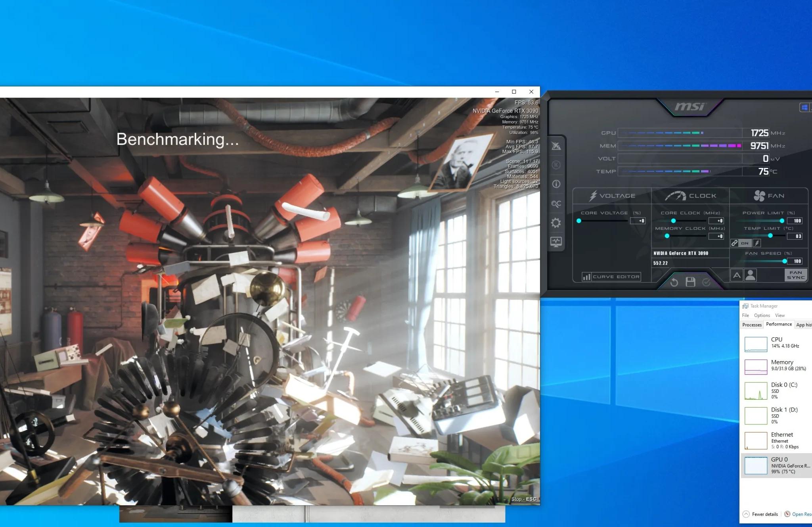
Task: Apply settings with the checkmark icon
Action: [706, 282]
